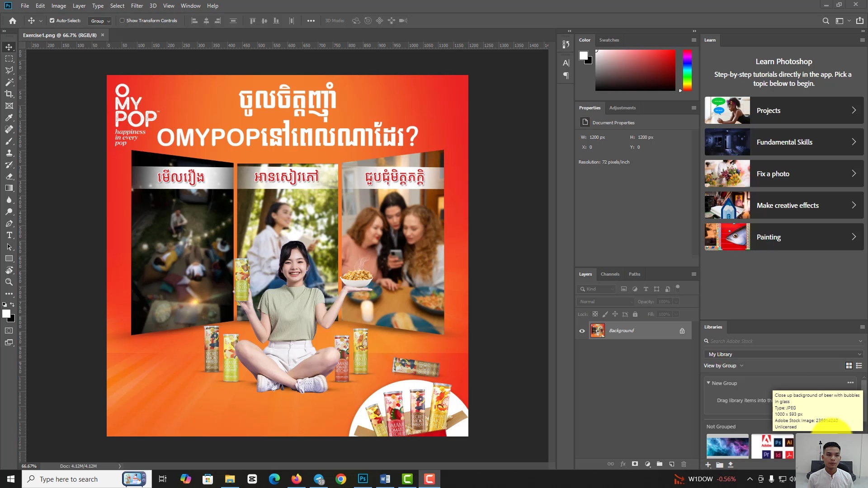Select the Horizontal Type tool

9,235
